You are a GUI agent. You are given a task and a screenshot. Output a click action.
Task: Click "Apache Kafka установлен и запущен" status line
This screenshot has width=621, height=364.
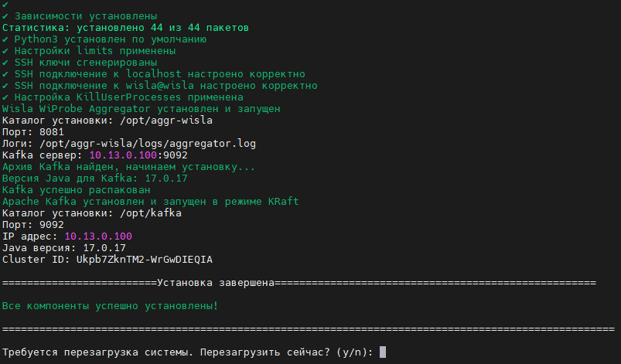tap(151, 202)
